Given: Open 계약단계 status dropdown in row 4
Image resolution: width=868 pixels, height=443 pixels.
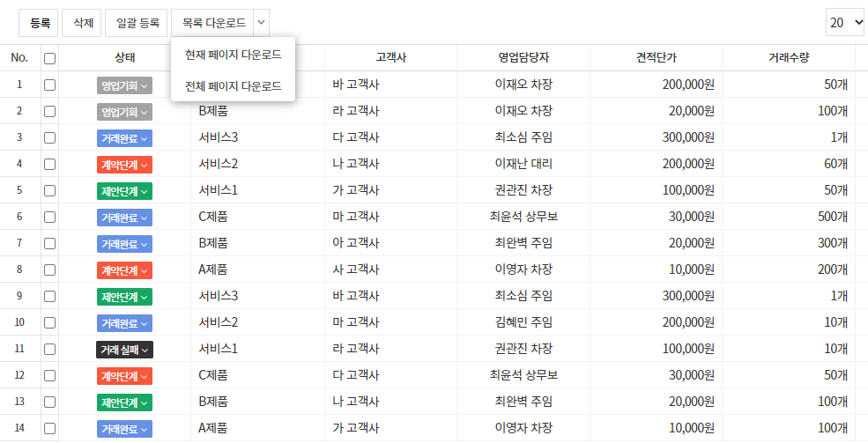Looking at the screenshot, I should (124, 165).
